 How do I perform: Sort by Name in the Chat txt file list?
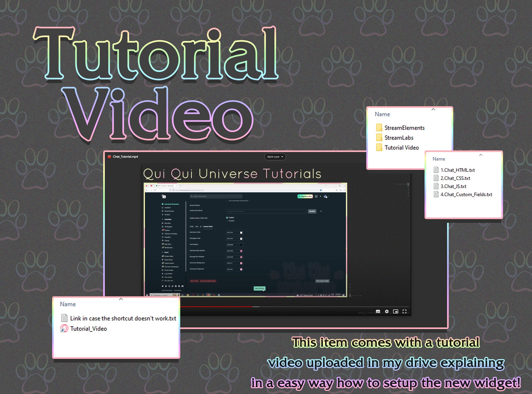[439, 159]
